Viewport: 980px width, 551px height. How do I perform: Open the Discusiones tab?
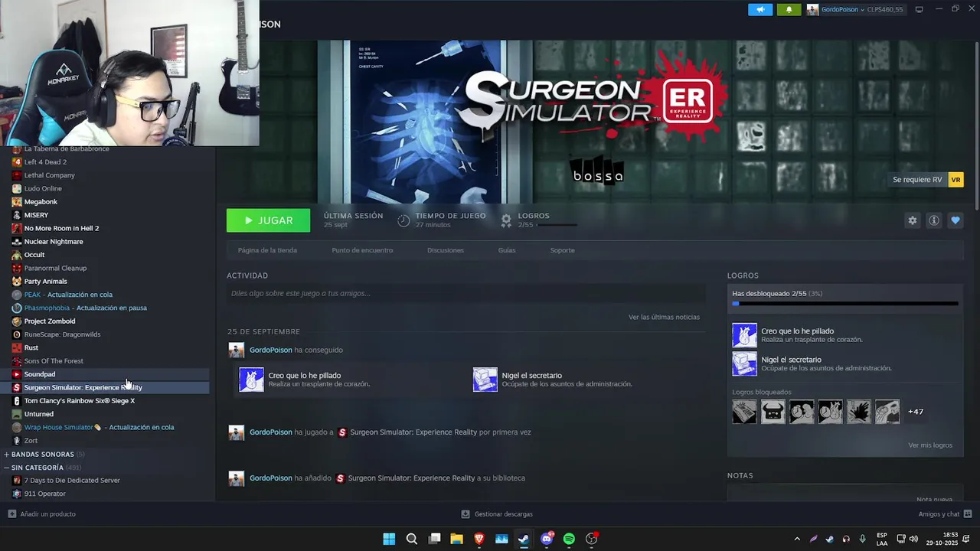coord(446,250)
